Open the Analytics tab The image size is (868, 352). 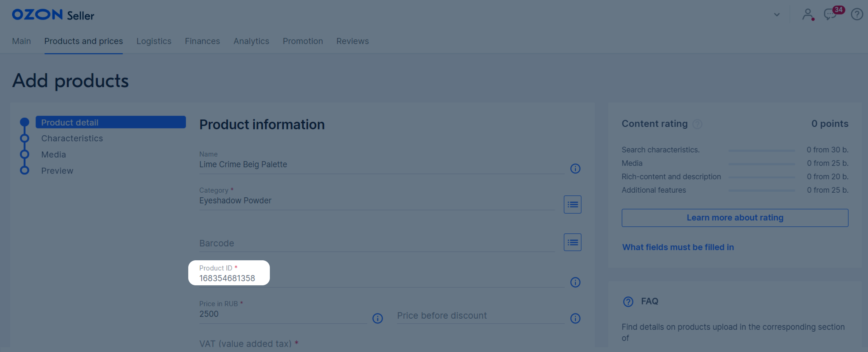pos(251,41)
